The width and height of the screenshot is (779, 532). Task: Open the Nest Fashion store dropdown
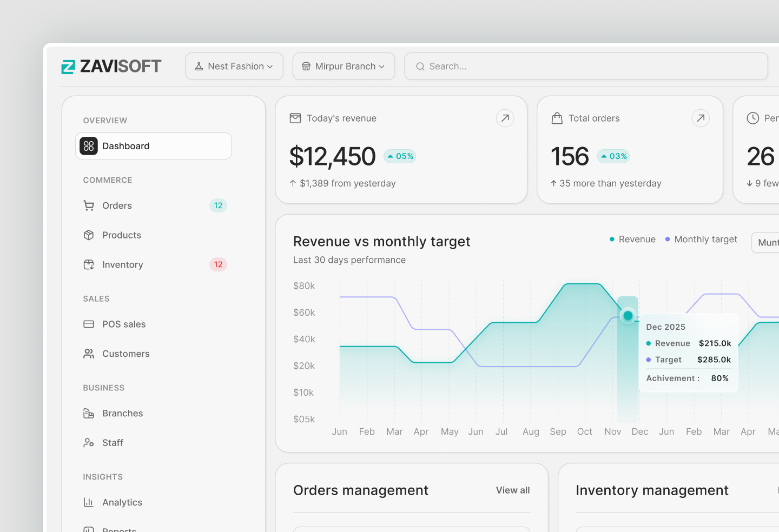tap(234, 66)
